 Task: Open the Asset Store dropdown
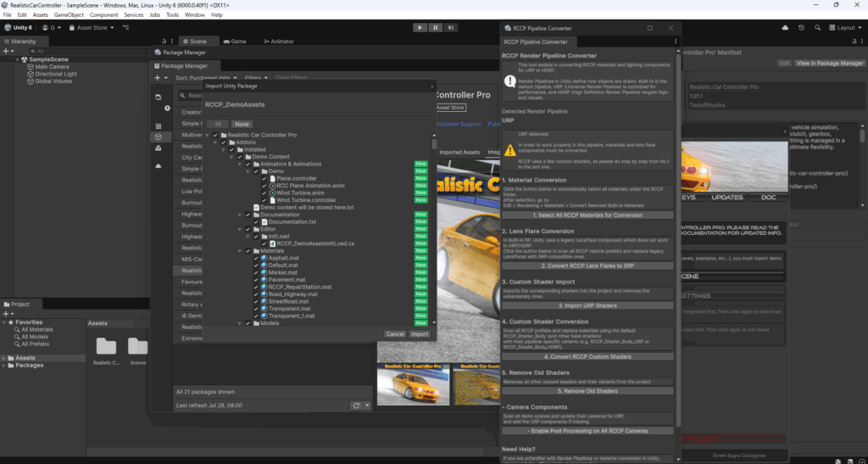pos(92,28)
